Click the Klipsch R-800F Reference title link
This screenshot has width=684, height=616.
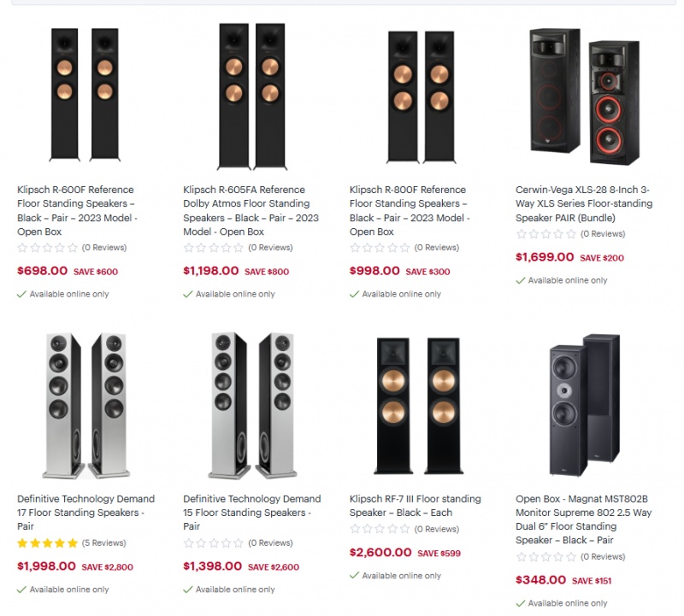(410, 210)
